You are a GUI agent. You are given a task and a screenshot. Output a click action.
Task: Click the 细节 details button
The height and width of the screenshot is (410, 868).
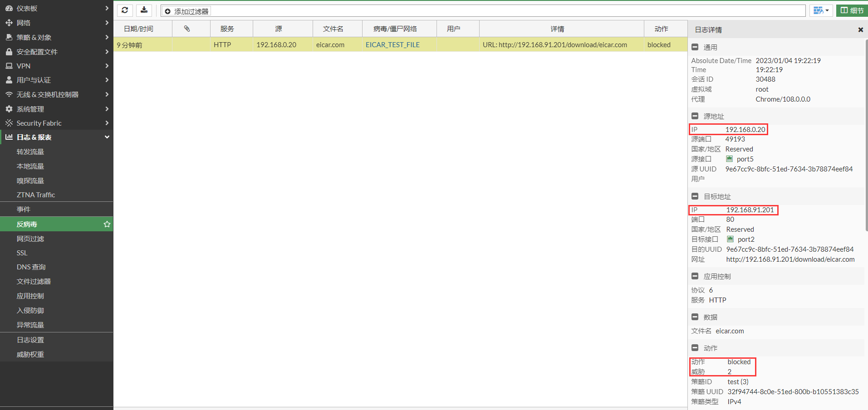point(852,10)
